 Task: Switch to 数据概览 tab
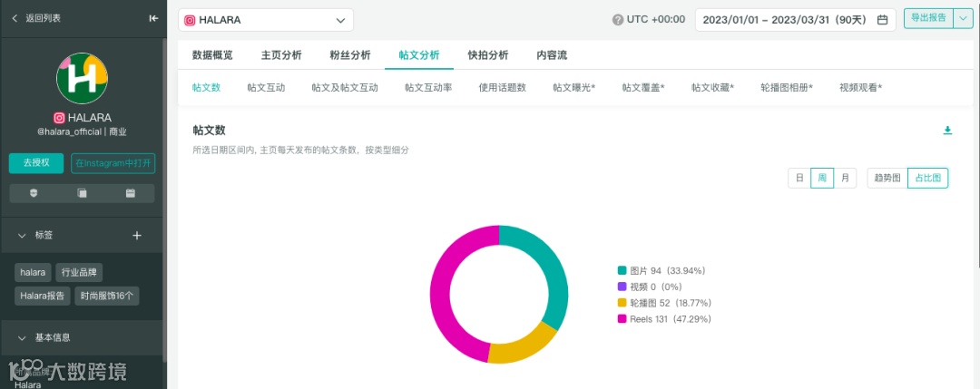pyautogui.click(x=212, y=55)
